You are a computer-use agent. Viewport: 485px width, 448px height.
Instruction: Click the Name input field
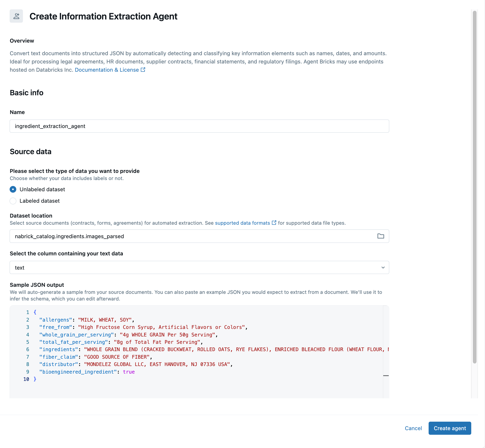199,126
